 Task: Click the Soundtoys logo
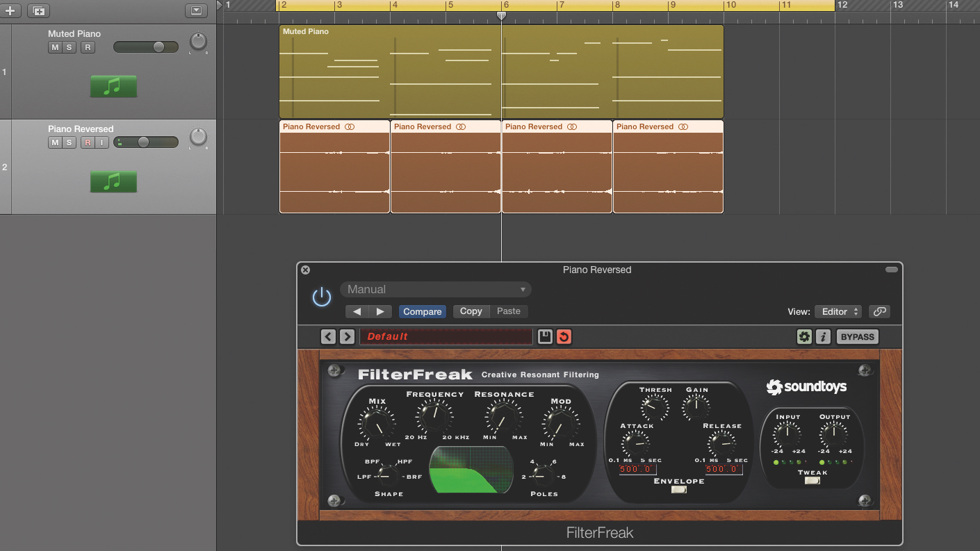pos(806,387)
